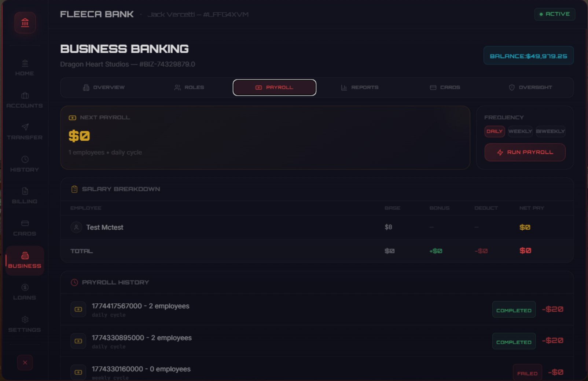
Task: Click the Dragon Heart Studios business ID text
Action: 128,64
